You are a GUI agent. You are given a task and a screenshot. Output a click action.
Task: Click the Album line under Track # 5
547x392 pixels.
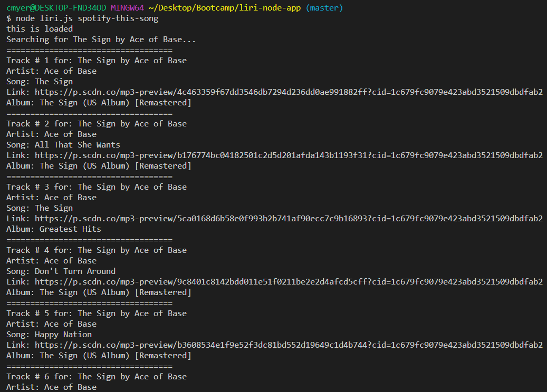[99, 356]
